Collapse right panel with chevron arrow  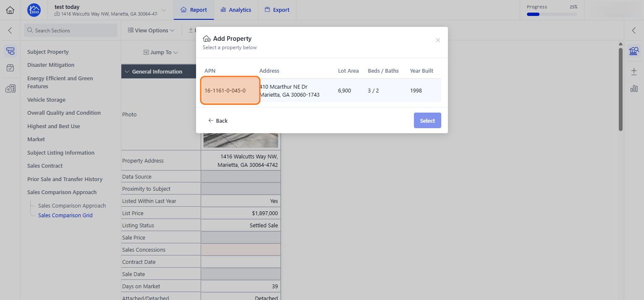pos(634,30)
